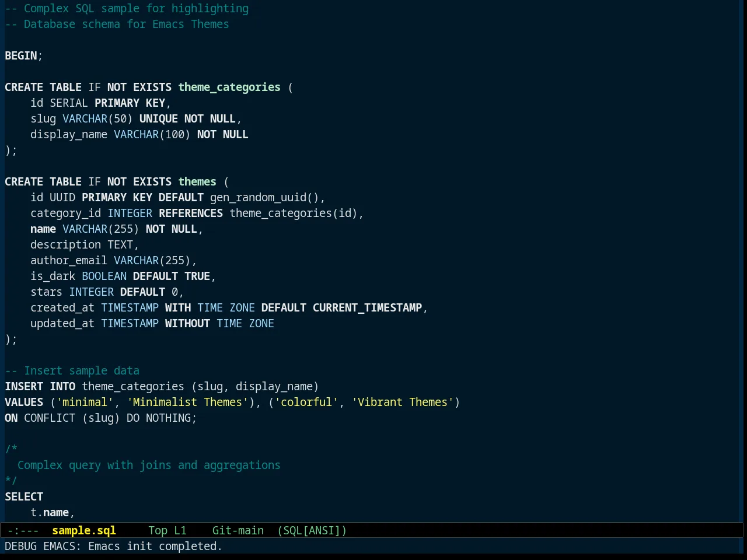This screenshot has height=560, width=747.
Task: Click the sample.sql buffer name in mode line
Action: pyautogui.click(x=84, y=530)
